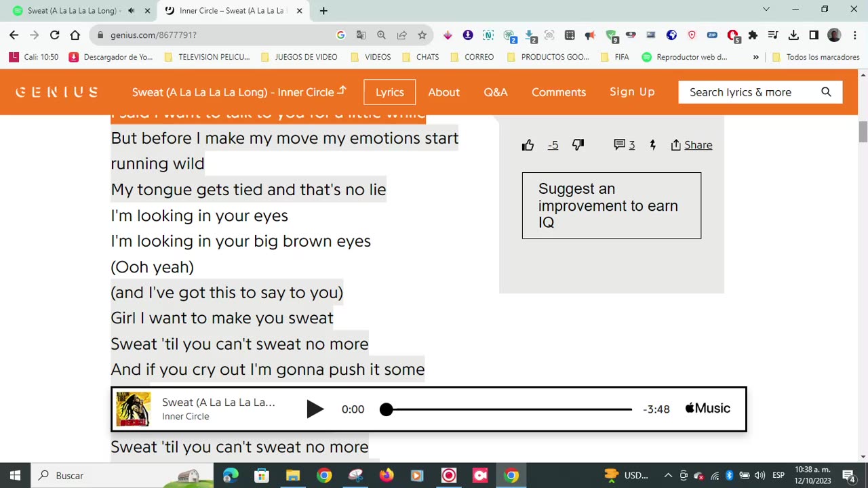Viewport: 868px width, 488px height.
Task: Click the page vertical scrollbar thumb
Action: pos(863,131)
